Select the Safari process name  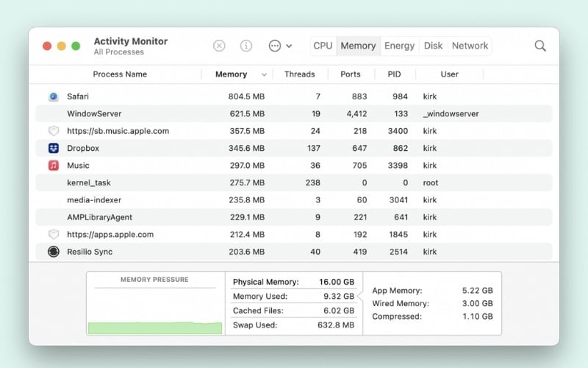[78, 96]
